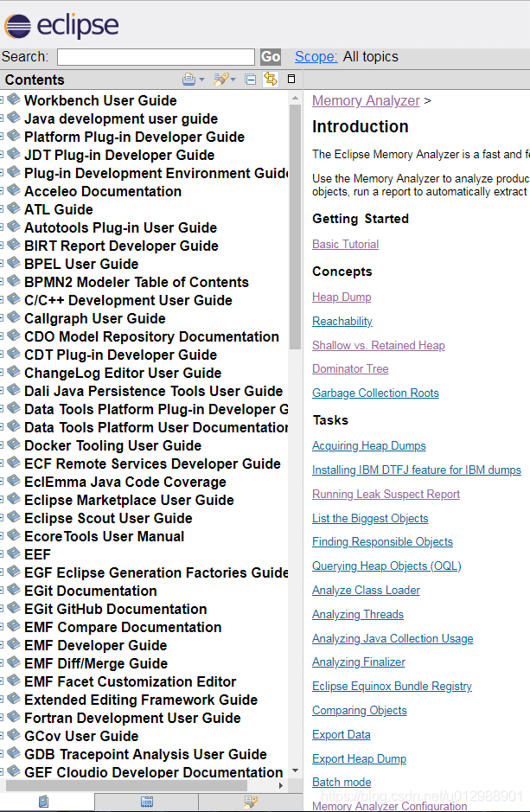
Task: Open the Search selected topic dropdown arrow
Action: pyautogui.click(x=233, y=80)
